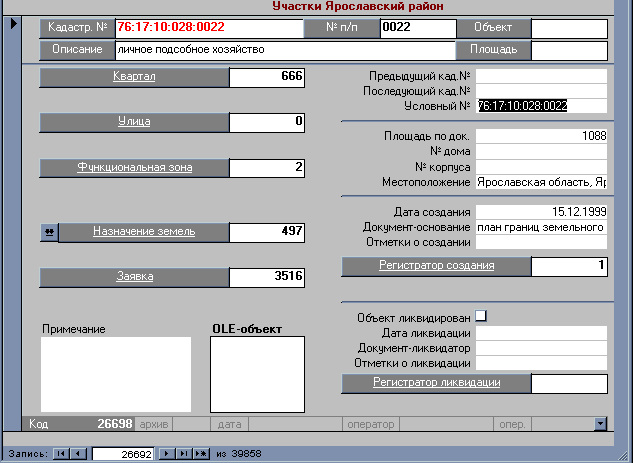
Task: Jump to last record in navigator
Action: (x=184, y=453)
